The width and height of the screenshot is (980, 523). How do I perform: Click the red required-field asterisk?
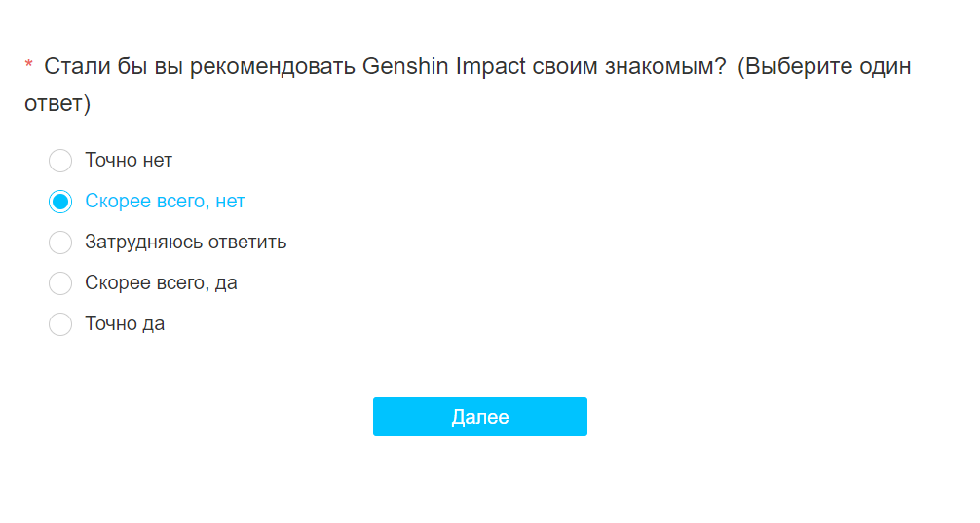[29, 67]
